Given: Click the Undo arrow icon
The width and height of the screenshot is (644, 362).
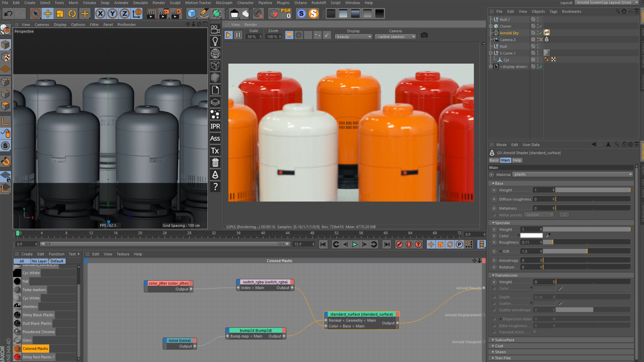Looking at the screenshot, I should [8, 13].
